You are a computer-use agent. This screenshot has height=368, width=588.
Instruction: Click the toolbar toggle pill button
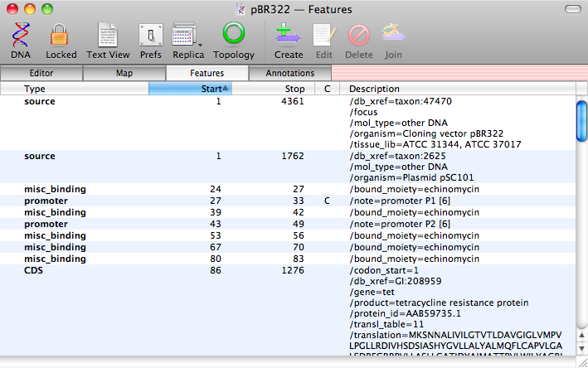click(x=572, y=9)
